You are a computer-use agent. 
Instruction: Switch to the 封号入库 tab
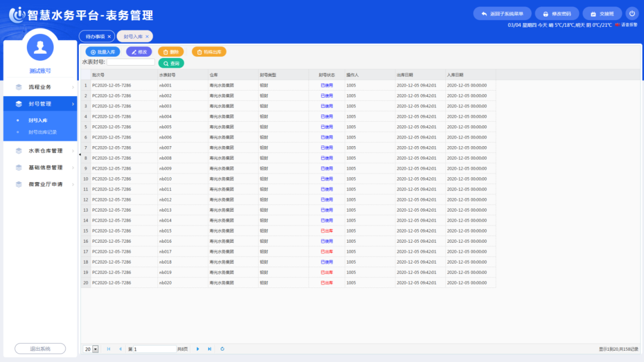point(133,36)
